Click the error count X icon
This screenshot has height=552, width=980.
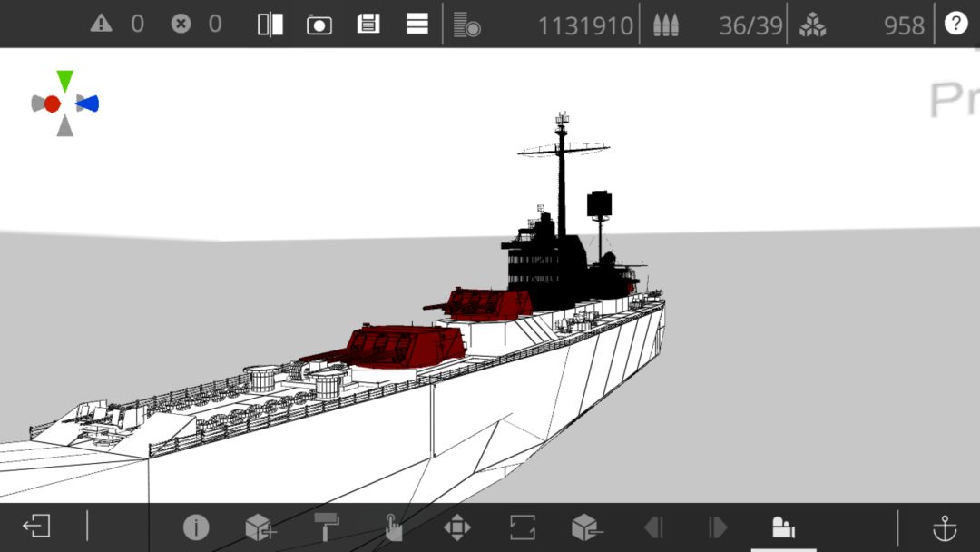(x=181, y=24)
